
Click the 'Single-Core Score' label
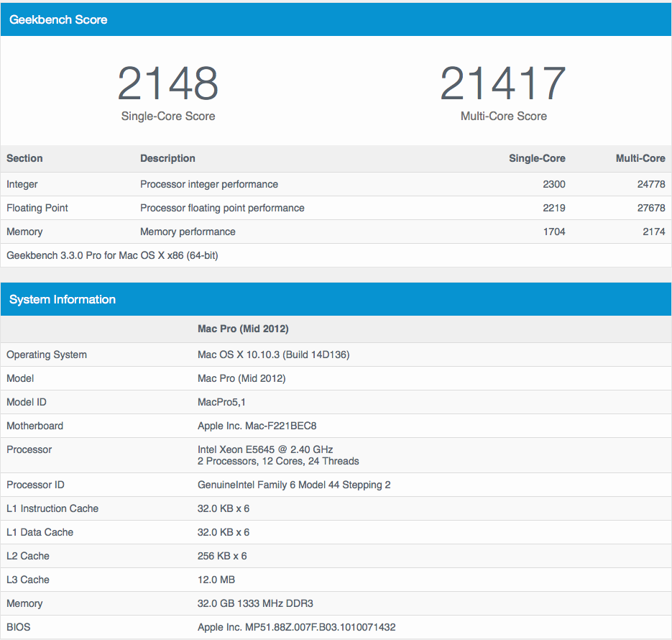pos(168,116)
